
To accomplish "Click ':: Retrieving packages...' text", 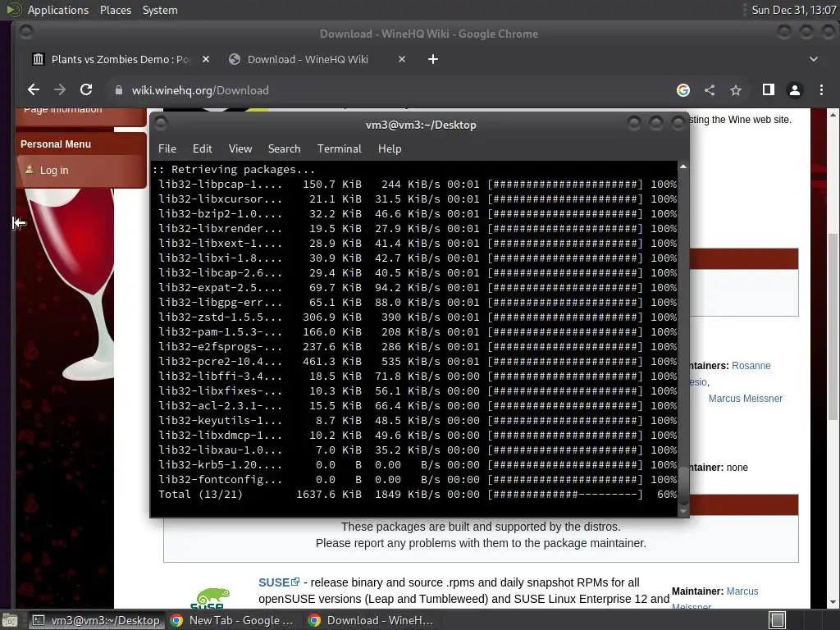I will (x=234, y=170).
